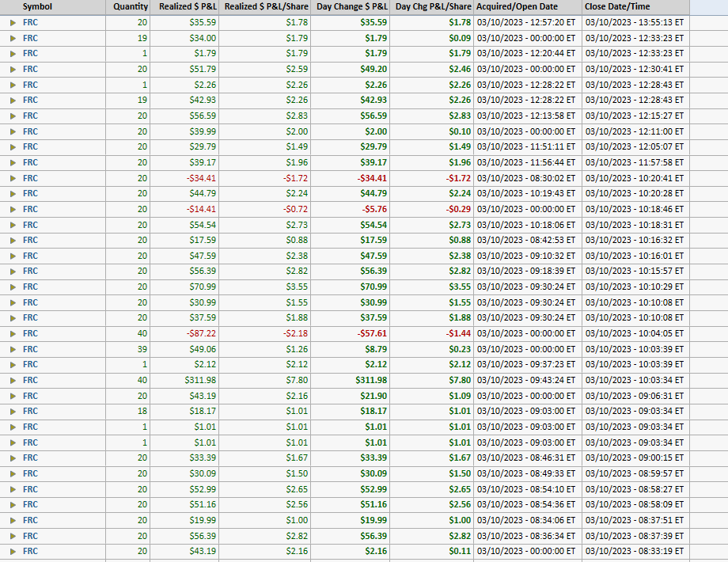Expand the FRC row closed at 12:15:27
This screenshot has height=562, width=728.
[13, 116]
